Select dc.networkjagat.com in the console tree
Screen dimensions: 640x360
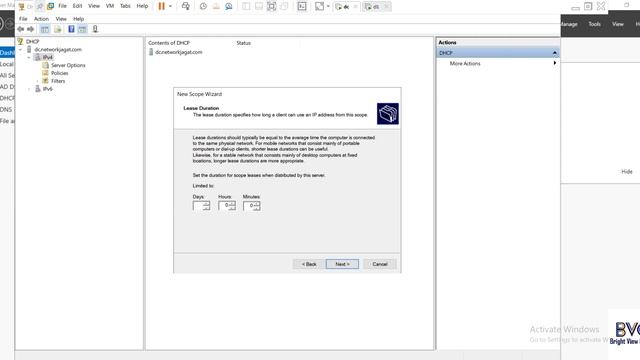(58, 49)
